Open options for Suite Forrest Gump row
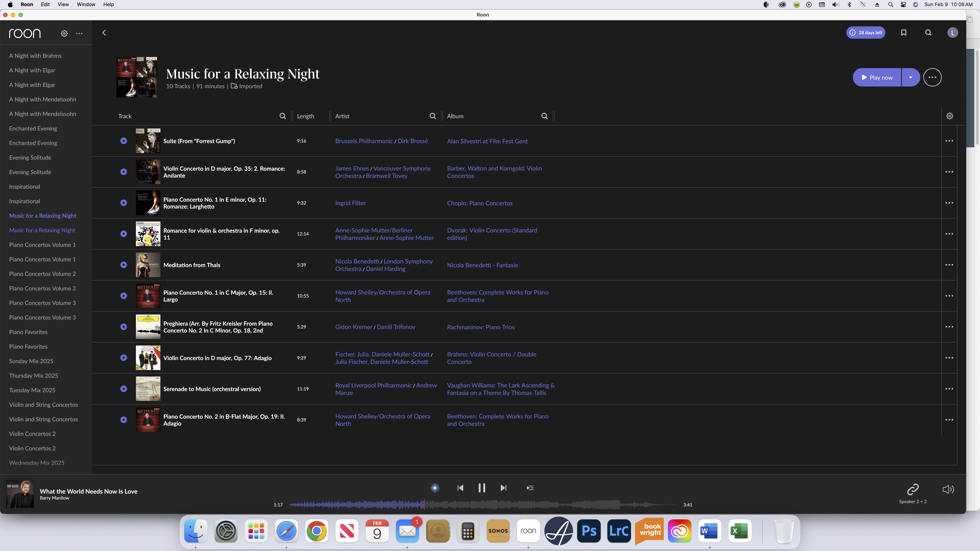The width and height of the screenshot is (980, 551). point(949,141)
